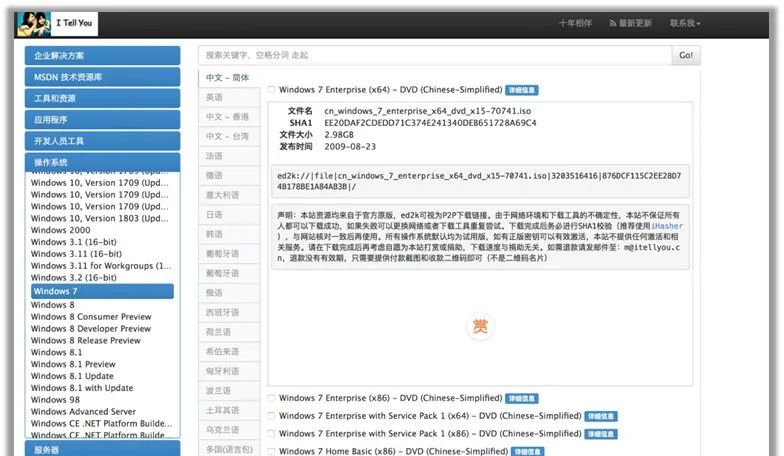The width and height of the screenshot is (784, 456).
Task: Open the 匈牙利语 language tab
Action: [229, 371]
